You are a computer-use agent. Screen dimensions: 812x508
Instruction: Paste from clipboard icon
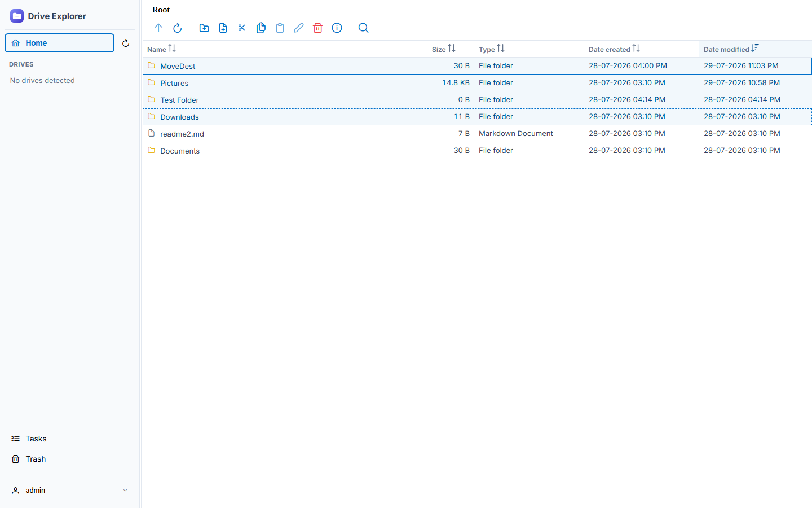tap(280, 28)
